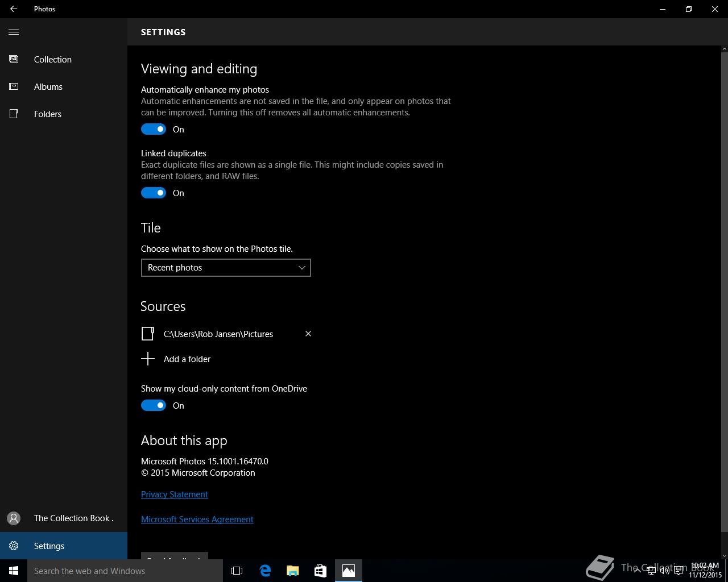
Task: Open the Privacy Statement link
Action: coord(175,494)
